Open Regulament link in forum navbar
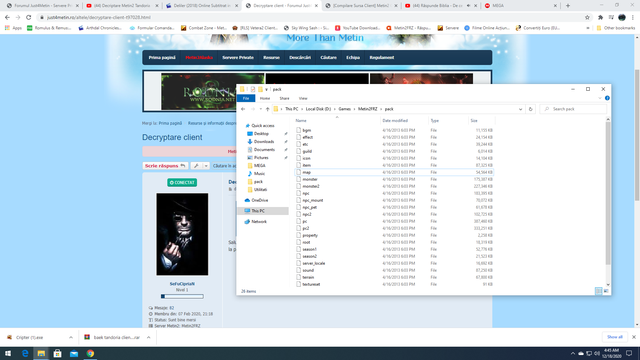This screenshot has height=360, width=640. click(x=382, y=58)
